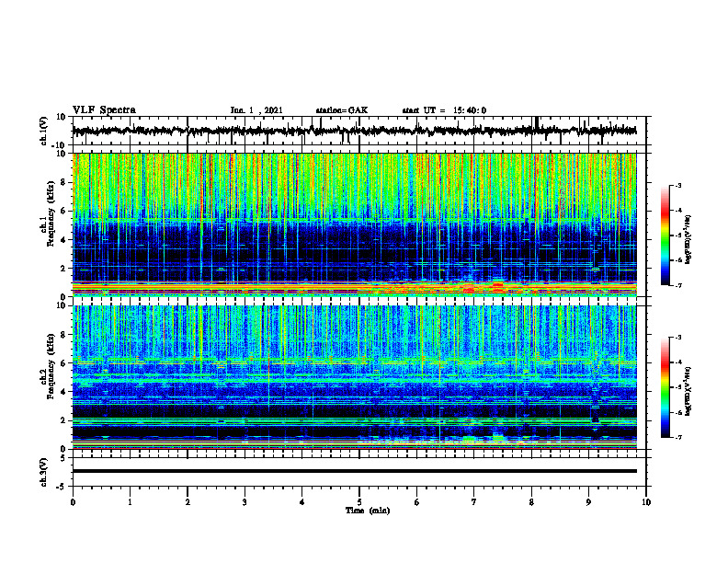Click the log(PSD) units label beside ch.2 color bar
728x563 pixels.
click(x=688, y=391)
